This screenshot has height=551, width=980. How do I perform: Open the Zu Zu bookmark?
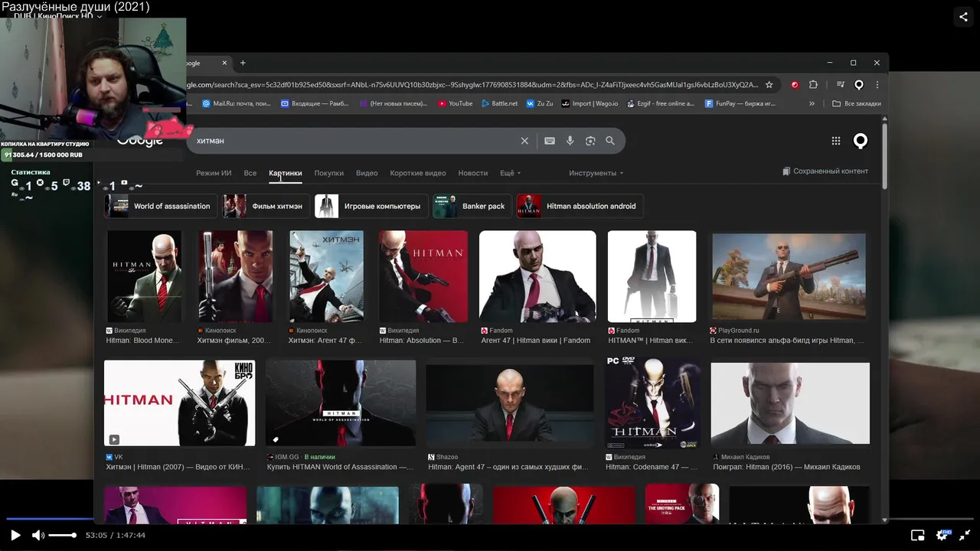pos(539,103)
